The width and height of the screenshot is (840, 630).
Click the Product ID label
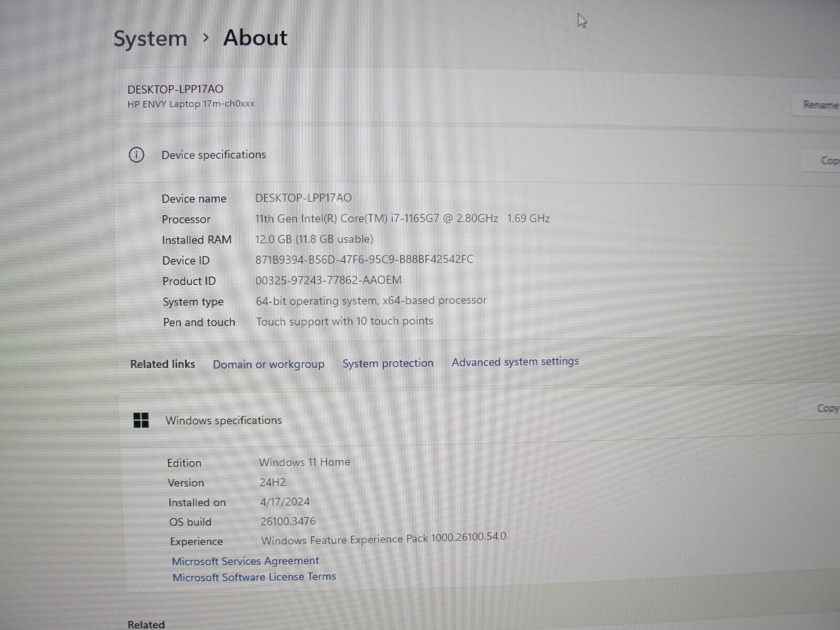189,281
